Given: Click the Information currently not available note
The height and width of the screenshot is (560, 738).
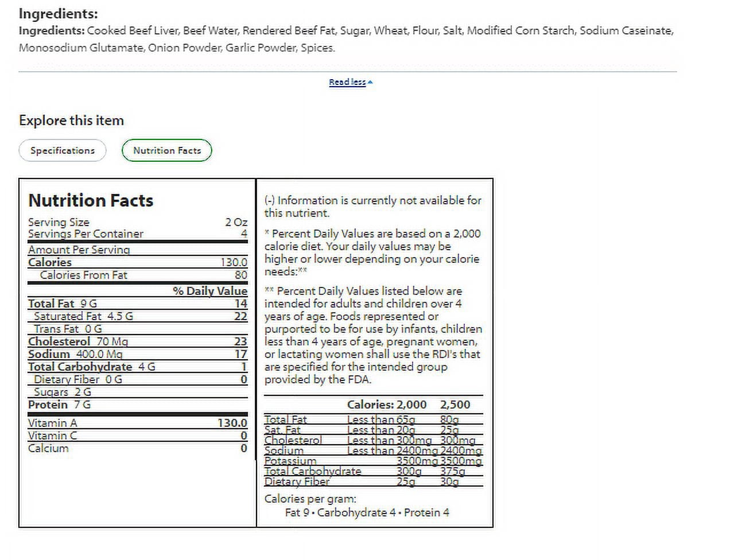Looking at the screenshot, I should click(373, 207).
